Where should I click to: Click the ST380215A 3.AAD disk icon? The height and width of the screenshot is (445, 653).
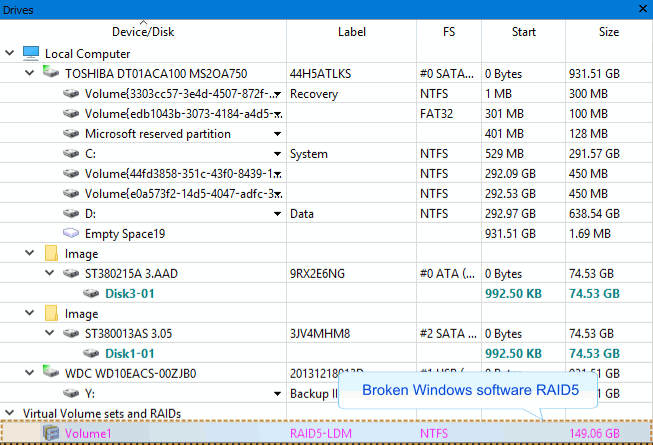[x=71, y=273]
